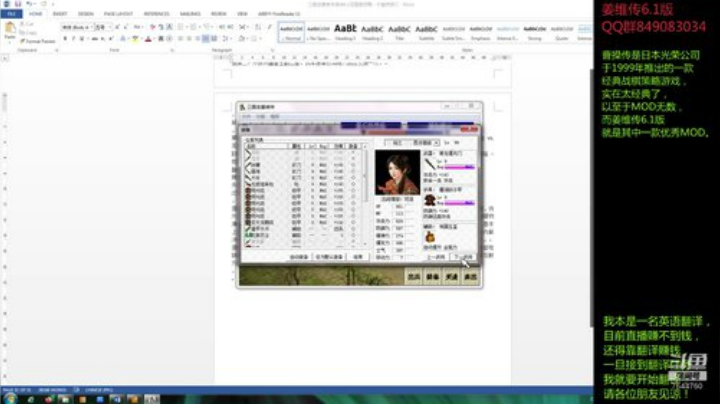Apply the Strong style
Image resolution: width=720 pixels, height=404 pixels.
pyautogui.click(x=534, y=32)
